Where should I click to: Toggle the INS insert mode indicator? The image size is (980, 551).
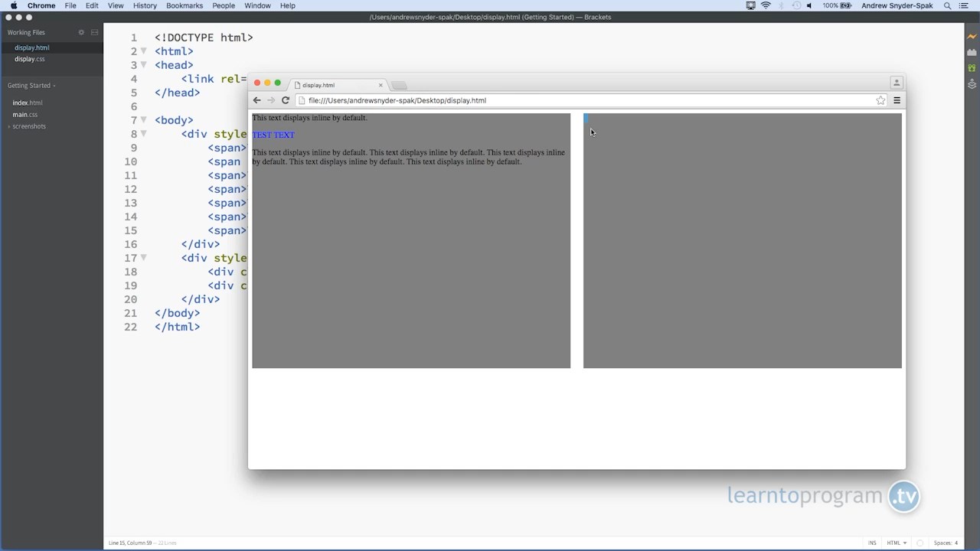872,543
